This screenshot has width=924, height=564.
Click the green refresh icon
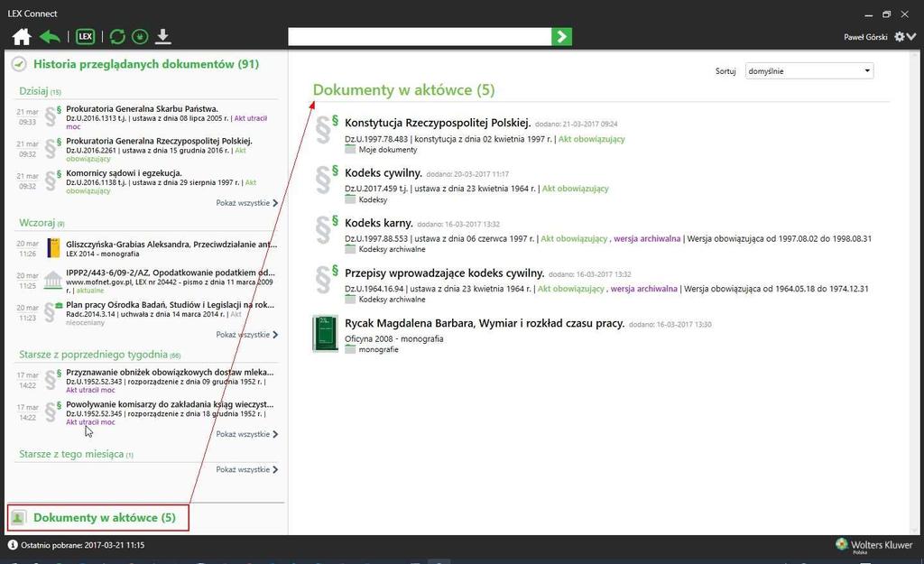tap(117, 36)
